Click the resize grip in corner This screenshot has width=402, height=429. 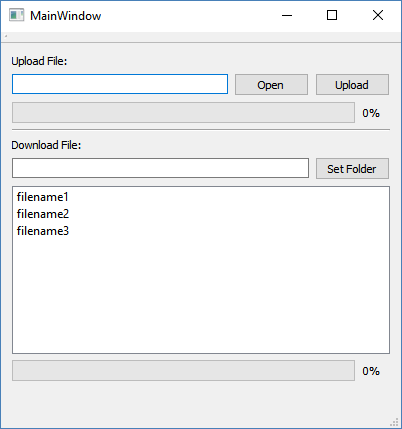pyautogui.click(x=394, y=422)
